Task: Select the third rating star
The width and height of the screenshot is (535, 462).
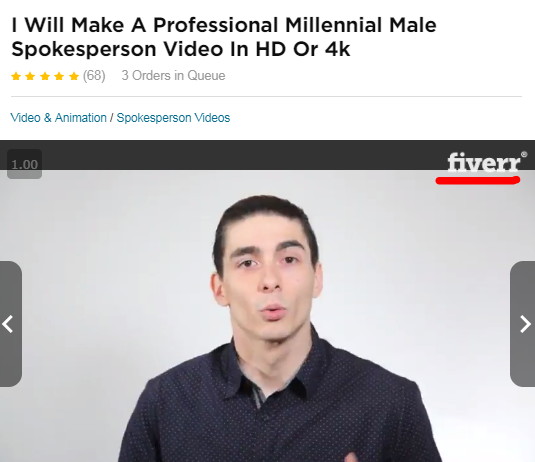Action: [x=45, y=76]
